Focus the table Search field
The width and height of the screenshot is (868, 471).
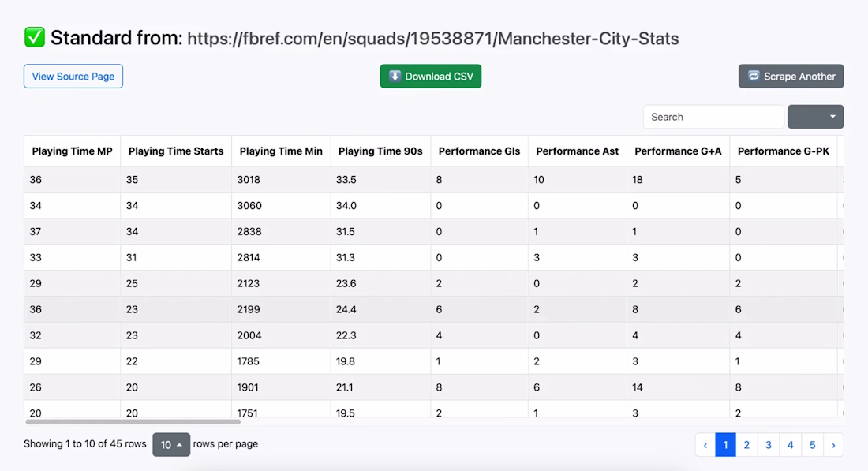(x=713, y=117)
